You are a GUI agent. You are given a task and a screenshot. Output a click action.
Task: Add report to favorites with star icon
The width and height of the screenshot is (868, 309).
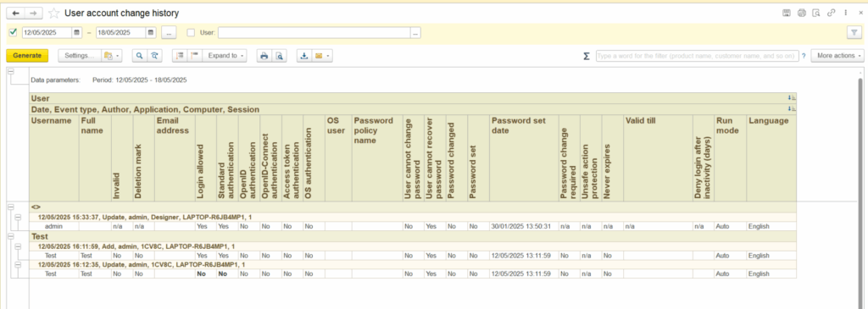click(x=53, y=13)
